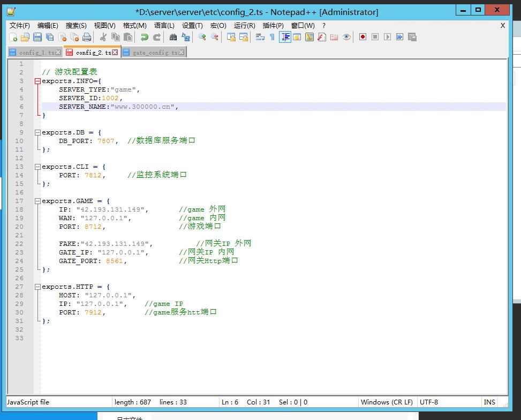
Task: Switch to the gate_config.ts tab
Action: tap(155, 52)
